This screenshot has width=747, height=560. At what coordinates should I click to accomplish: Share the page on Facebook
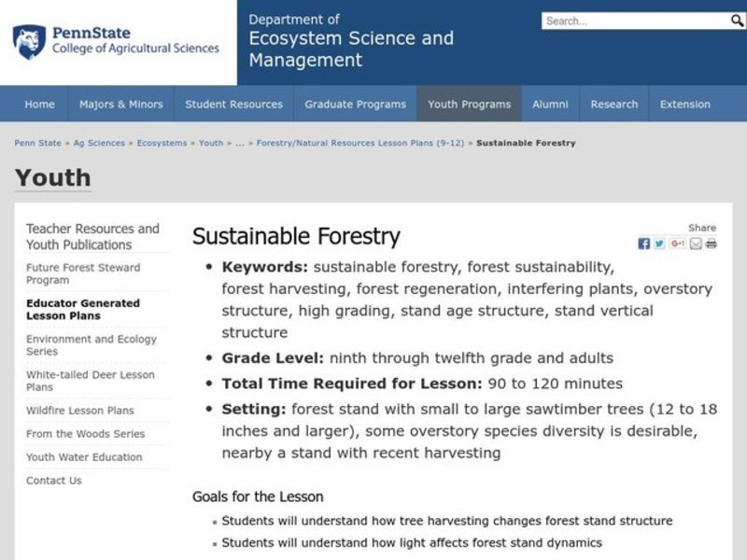click(643, 244)
